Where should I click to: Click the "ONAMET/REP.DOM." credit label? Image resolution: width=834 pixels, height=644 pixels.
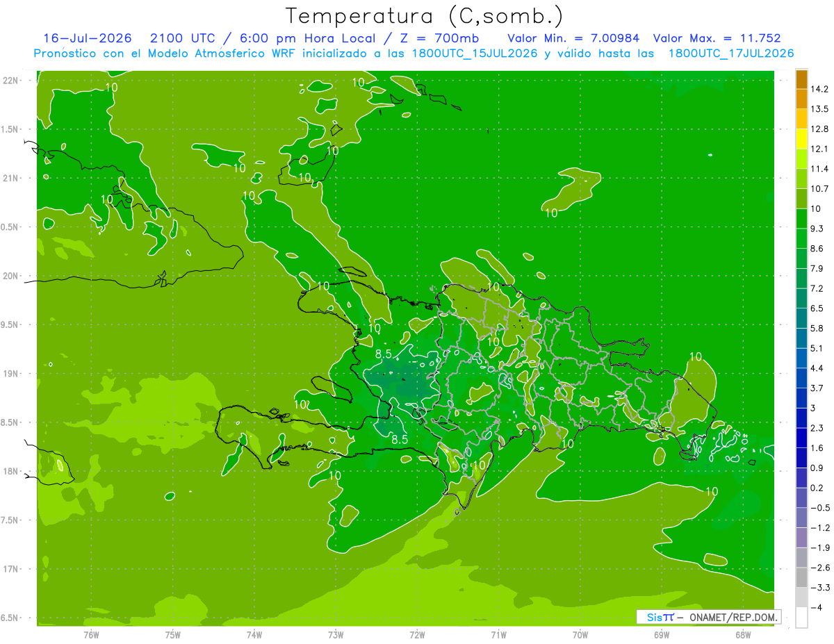coord(733,617)
